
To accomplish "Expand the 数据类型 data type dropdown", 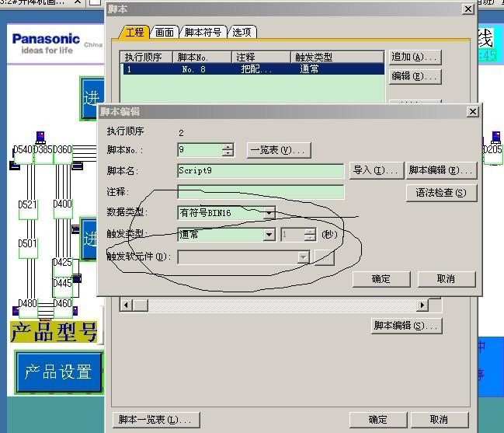I will [269, 212].
